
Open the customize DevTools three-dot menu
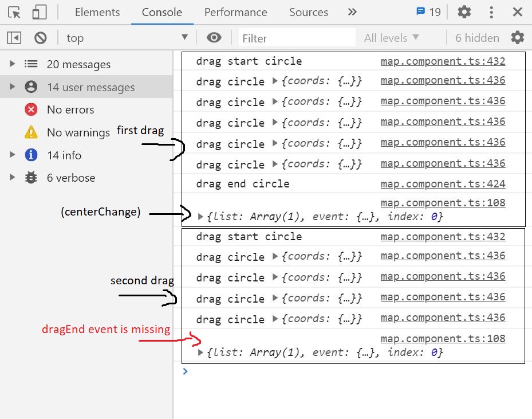coord(491,11)
